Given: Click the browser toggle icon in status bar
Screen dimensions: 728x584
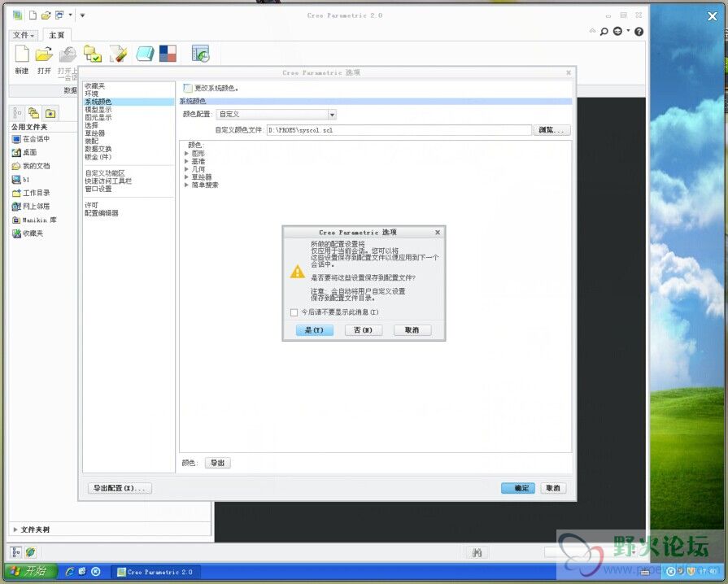Looking at the screenshot, I should pos(31,552).
